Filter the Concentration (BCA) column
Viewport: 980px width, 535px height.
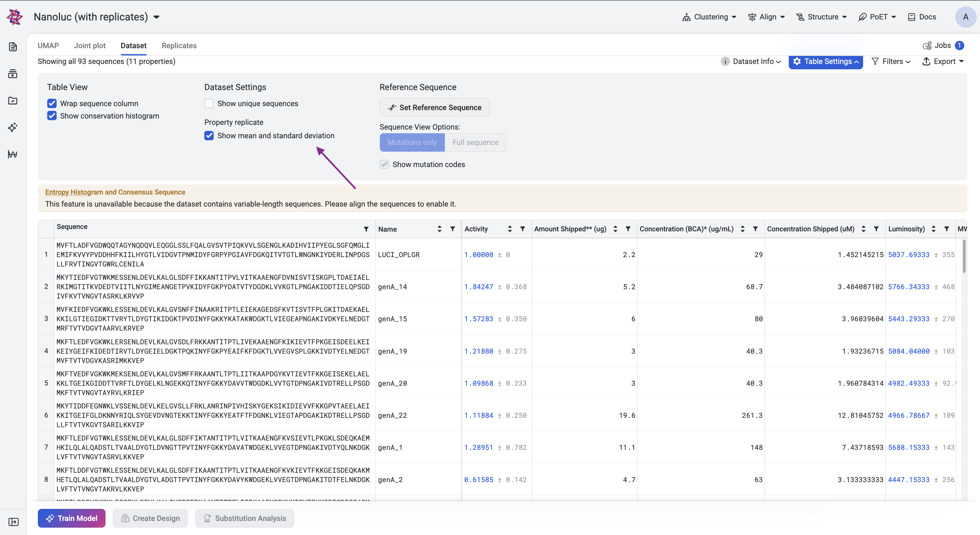pos(756,229)
